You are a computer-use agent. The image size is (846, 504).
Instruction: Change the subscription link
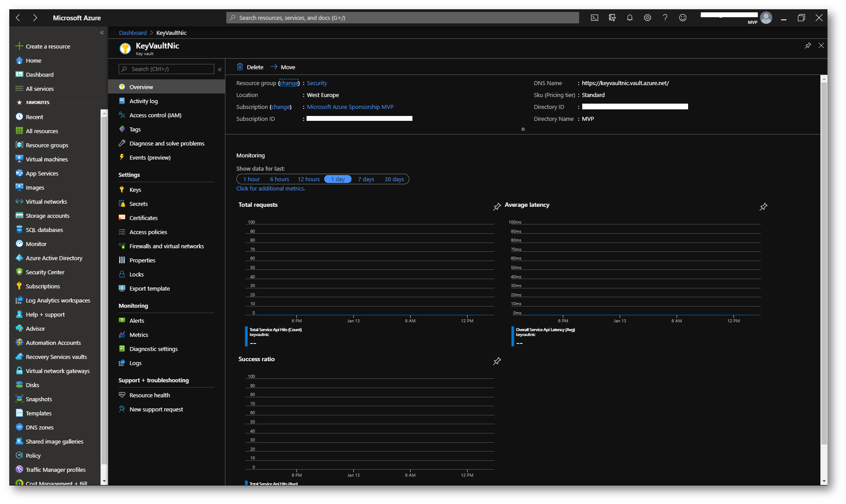coord(281,107)
